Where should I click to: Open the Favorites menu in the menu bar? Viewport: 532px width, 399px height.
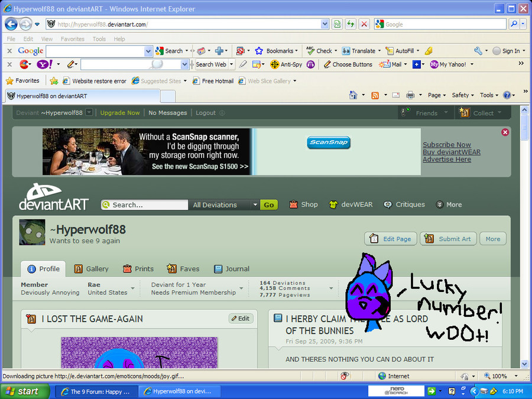pyautogui.click(x=73, y=39)
